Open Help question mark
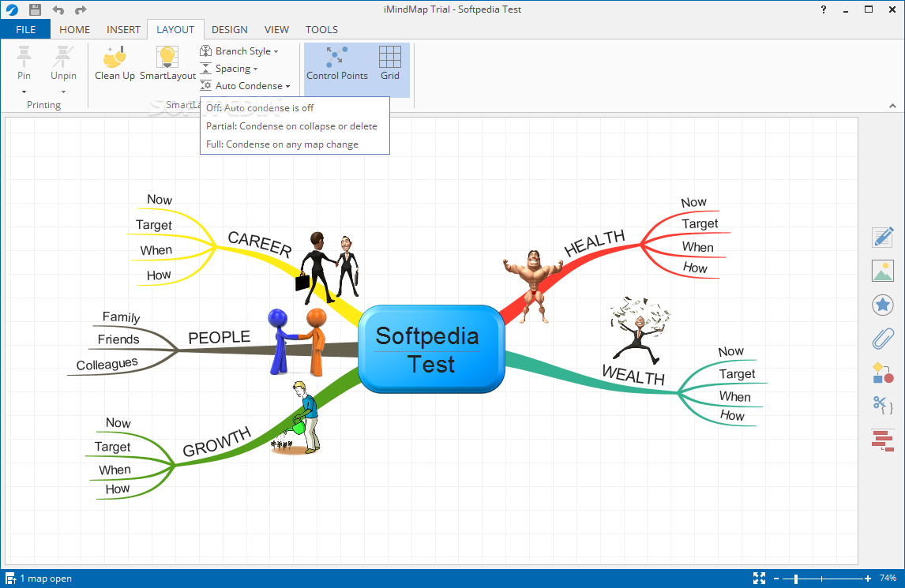Viewport: 905px width, 588px height. [x=824, y=9]
